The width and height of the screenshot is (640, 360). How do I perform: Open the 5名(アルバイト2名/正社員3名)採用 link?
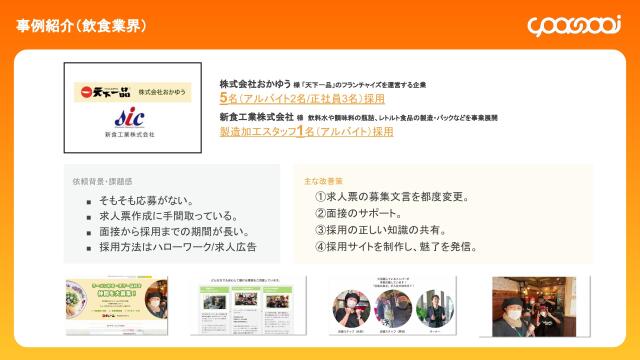point(302,98)
